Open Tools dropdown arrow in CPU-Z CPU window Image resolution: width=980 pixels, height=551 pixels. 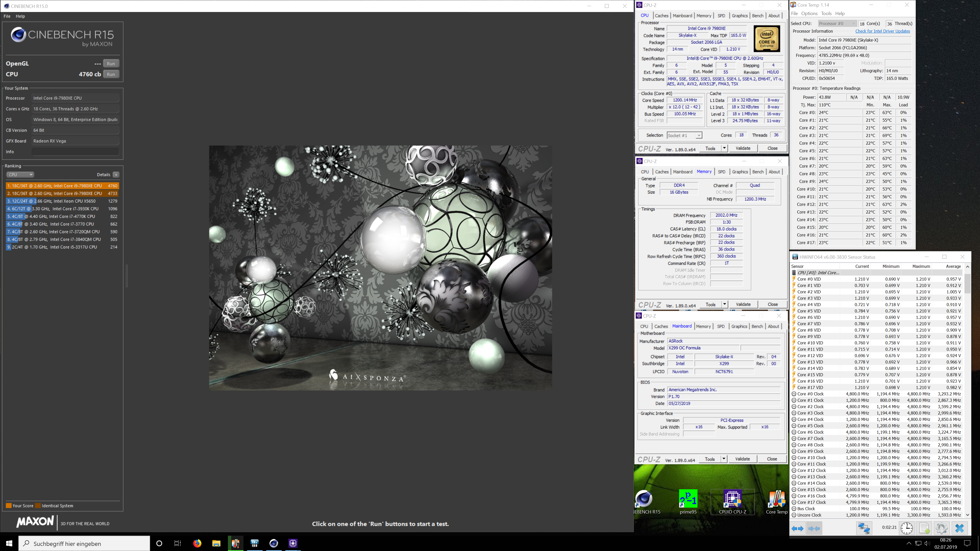(724, 148)
